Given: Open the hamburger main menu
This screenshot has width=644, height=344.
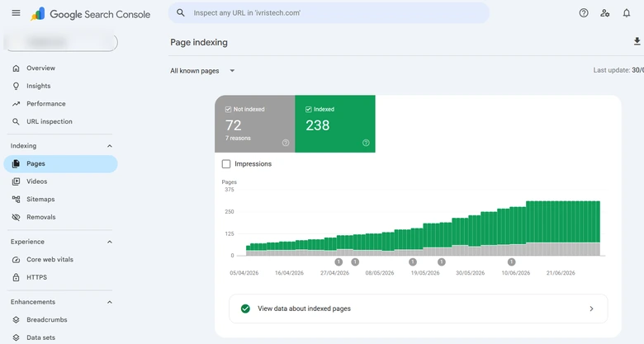Looking at the screenshot, I should [x=16, y=13].
